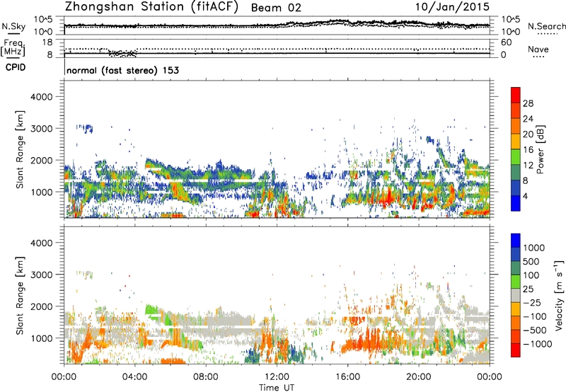This screenshot has height=392, width=566.
Task: Click the "-500" label on Velocity scale
Action: (534, 330)
